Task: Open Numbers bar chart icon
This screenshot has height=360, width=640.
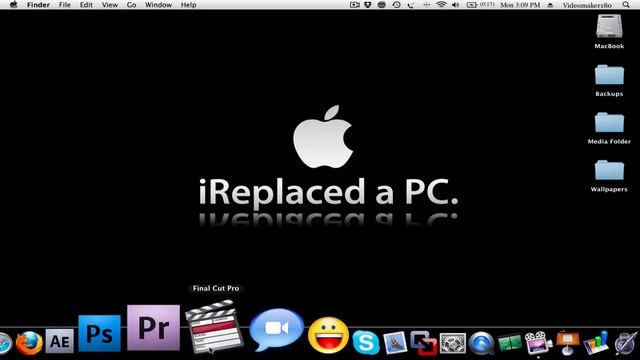Action: (x=596, y=342)
